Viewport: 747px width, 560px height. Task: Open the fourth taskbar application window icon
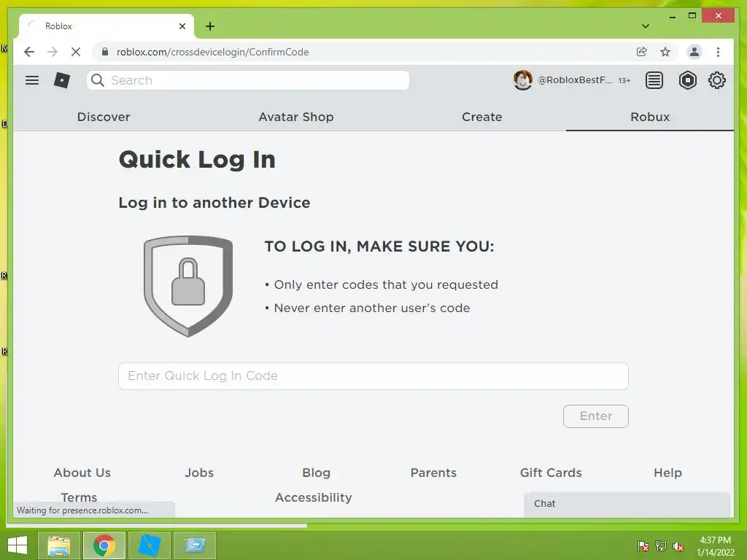coord(194,545)
